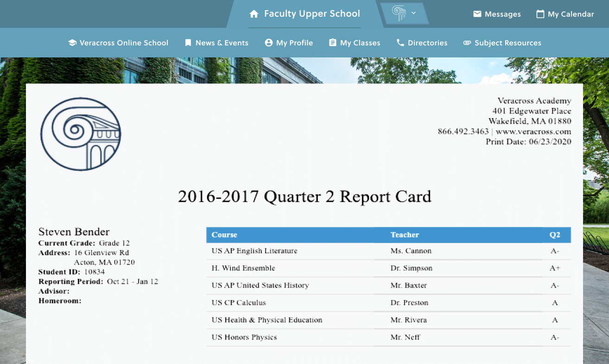Click teacher name Ms. Cannon
The width and height of the screenshot is (609, 364).
[x=411, y=251]
